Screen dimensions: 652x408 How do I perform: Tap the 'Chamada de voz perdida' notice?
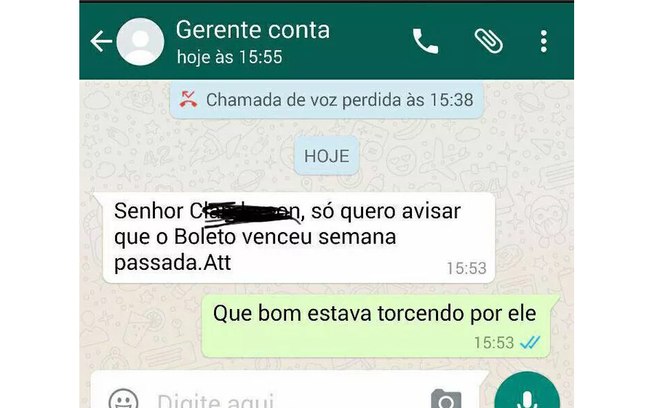click(327, 100)
